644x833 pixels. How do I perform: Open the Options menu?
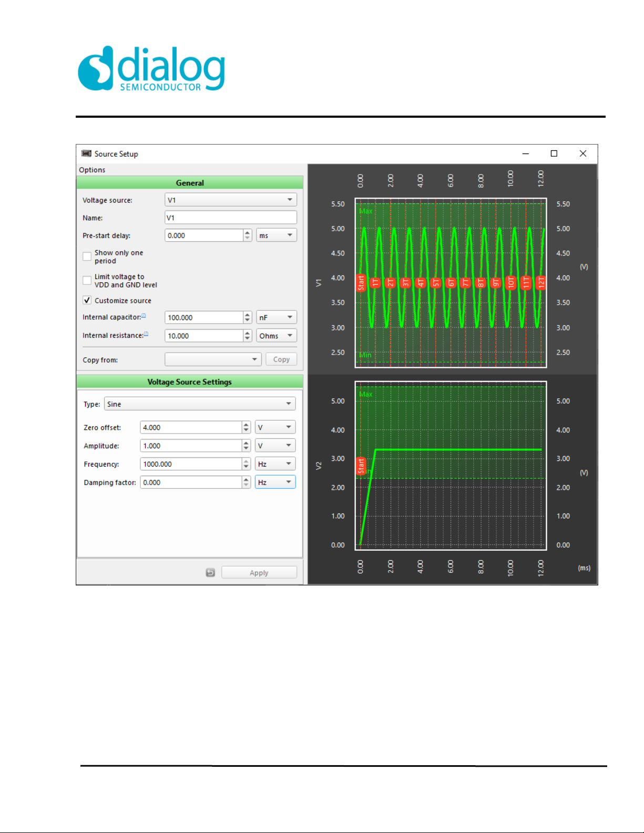point(92,170)
